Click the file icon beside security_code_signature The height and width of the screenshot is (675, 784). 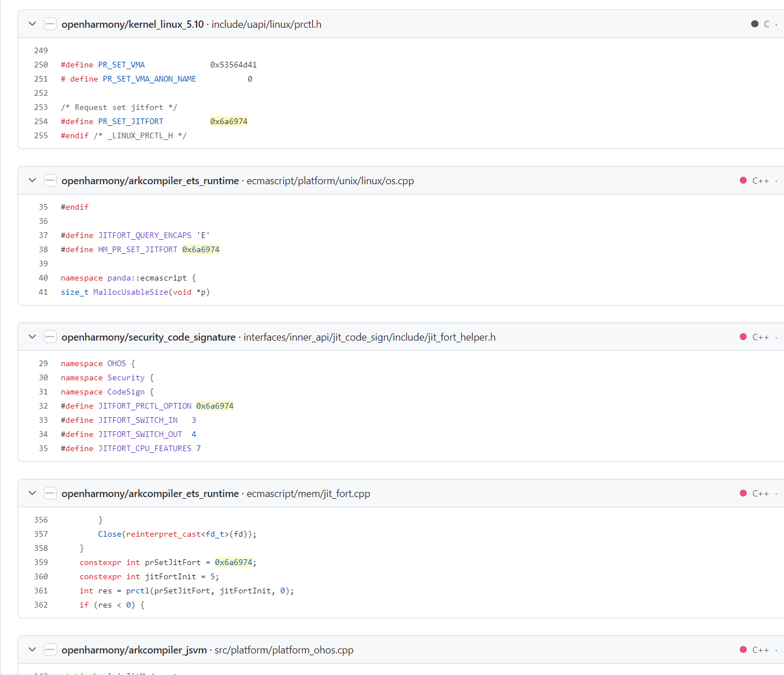point(50,337)
